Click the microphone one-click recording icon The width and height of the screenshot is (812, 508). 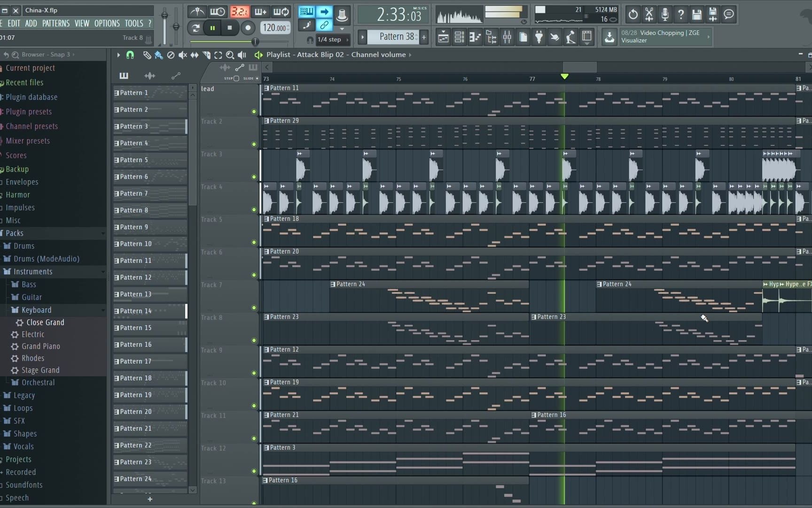tap(665, 15)
